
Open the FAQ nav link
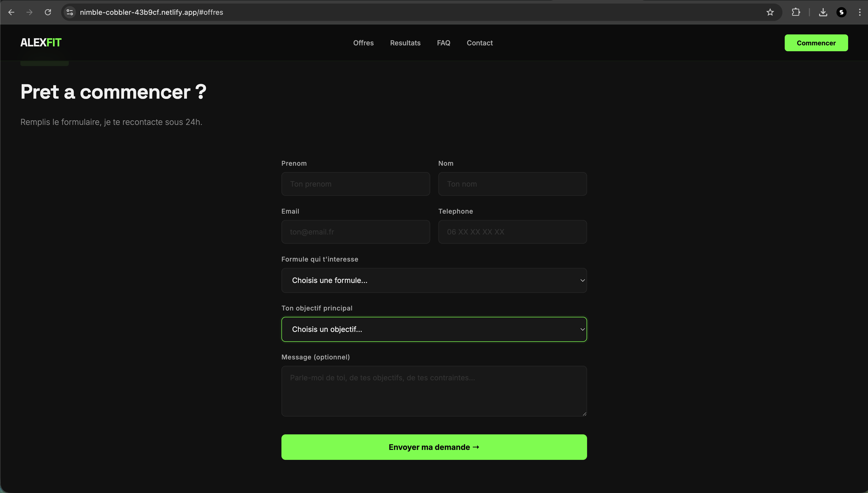443,43
